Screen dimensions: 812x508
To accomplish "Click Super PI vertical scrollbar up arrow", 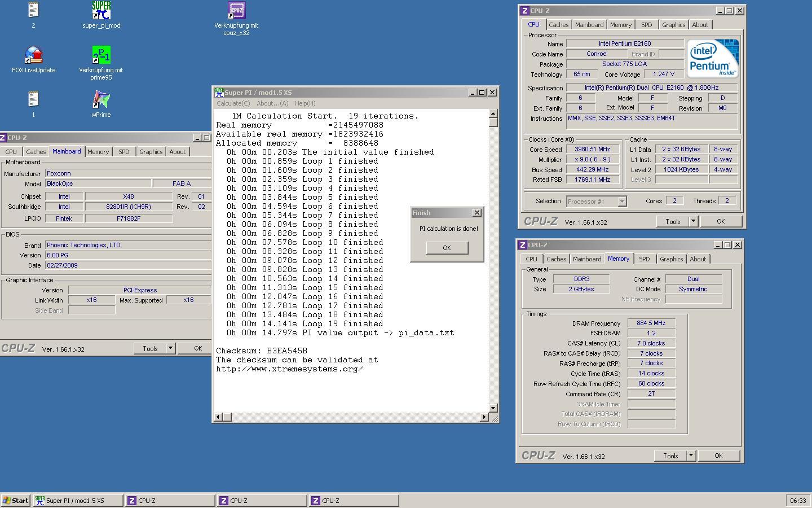I will coord(493,113).
